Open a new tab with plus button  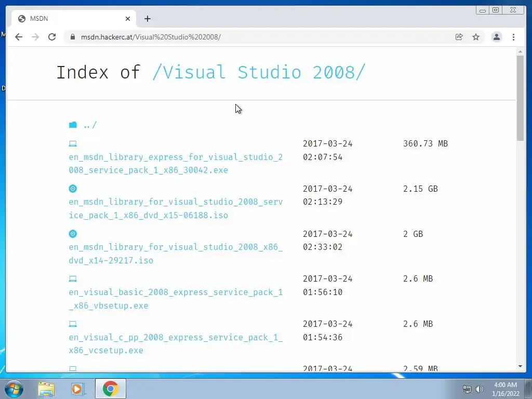point(147,19)
